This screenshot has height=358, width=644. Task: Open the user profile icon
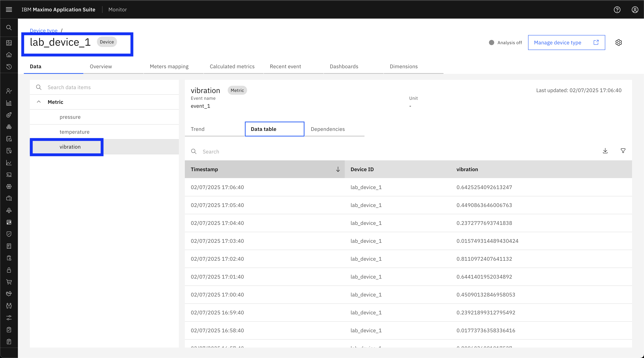coord(635,10)
